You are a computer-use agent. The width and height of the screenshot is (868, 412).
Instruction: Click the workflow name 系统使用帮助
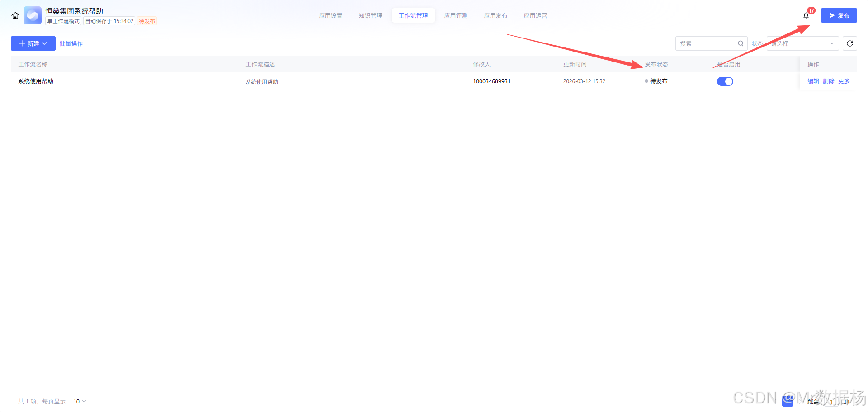point(36,81)
